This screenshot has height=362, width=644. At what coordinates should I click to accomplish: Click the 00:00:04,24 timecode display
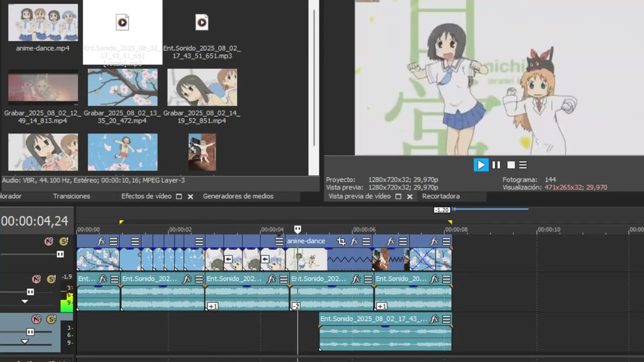click(35, 221)
